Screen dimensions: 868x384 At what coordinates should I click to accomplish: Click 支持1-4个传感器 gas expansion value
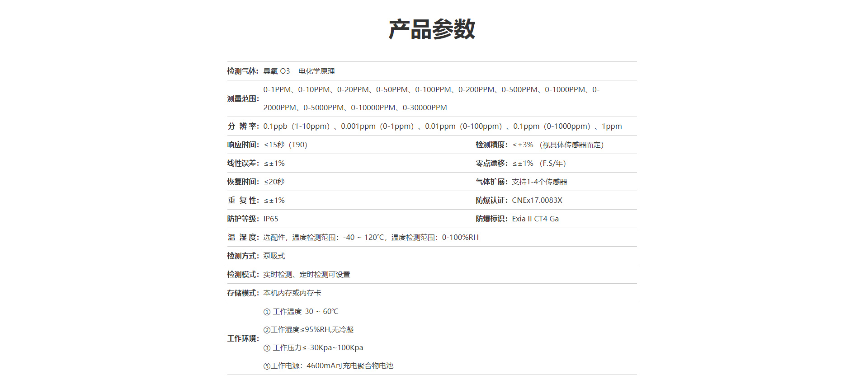point(539,182)
